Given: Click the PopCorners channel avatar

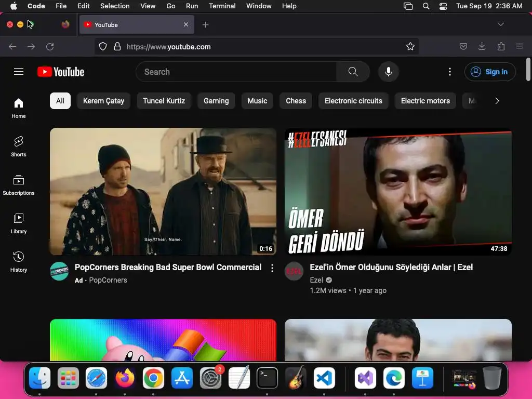Looking at the screenshot, I should coord(59,271).
